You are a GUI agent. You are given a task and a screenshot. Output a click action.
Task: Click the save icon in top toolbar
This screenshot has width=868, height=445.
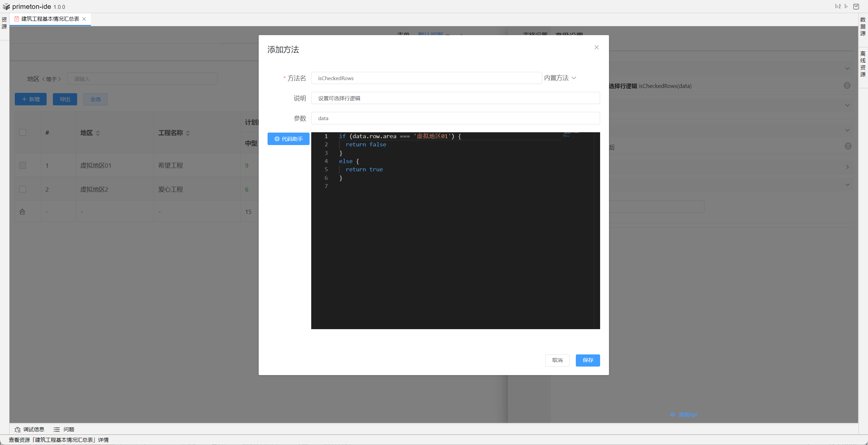coord(856,7)
